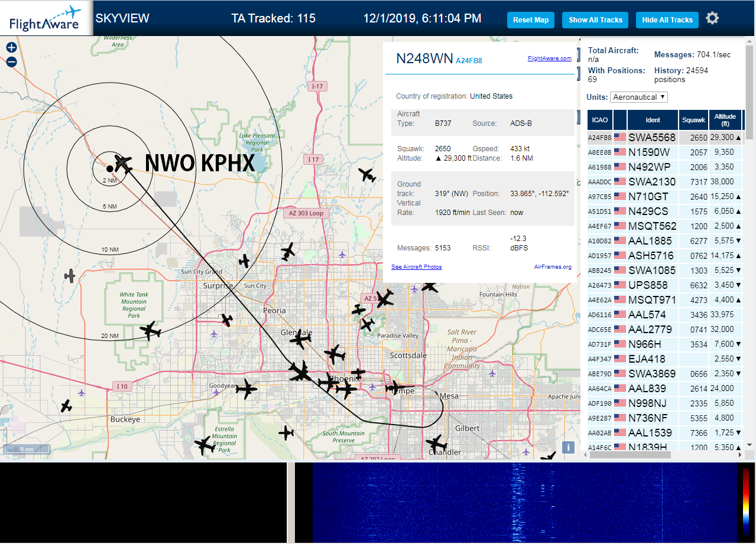Select the N492WP row
This screenshot has height=544, width=756.
pyautogui.click(x=665, y=167)
